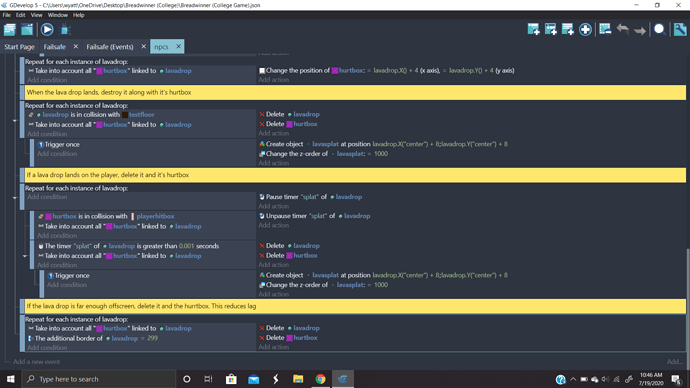Open the notification center icon

click(676, 379)
